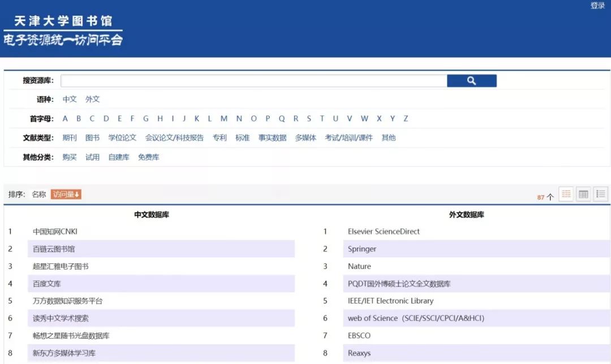Filter by first letter A
Image resolution: width=611 pixels, height=364 pixels.
click(x=65, y=118)
